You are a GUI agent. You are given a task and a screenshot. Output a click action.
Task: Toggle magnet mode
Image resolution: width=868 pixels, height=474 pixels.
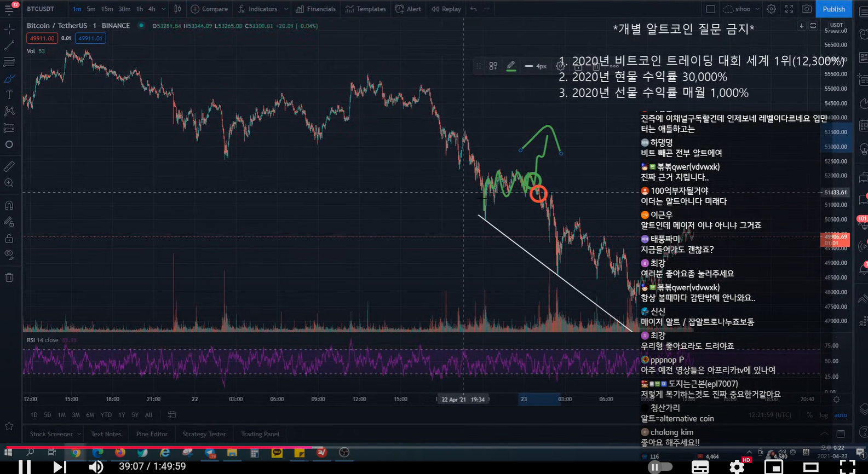[x=9, y=205]
